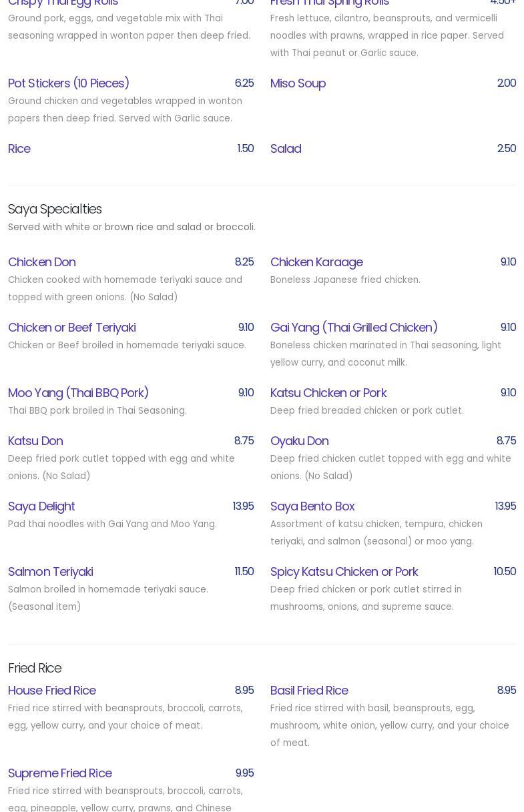
Task: Select the Saya Delight dish
Action: 41,506
